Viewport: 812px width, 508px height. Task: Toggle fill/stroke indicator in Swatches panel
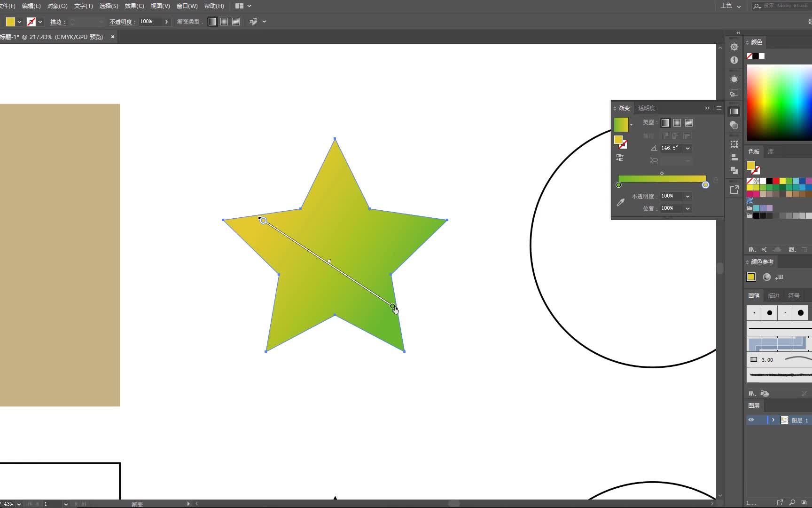753,168
